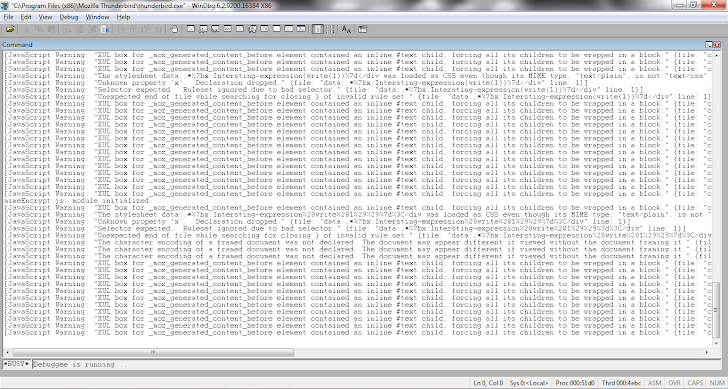Toggle Source mode off button
Screen dimensions: 728x389
330,29
